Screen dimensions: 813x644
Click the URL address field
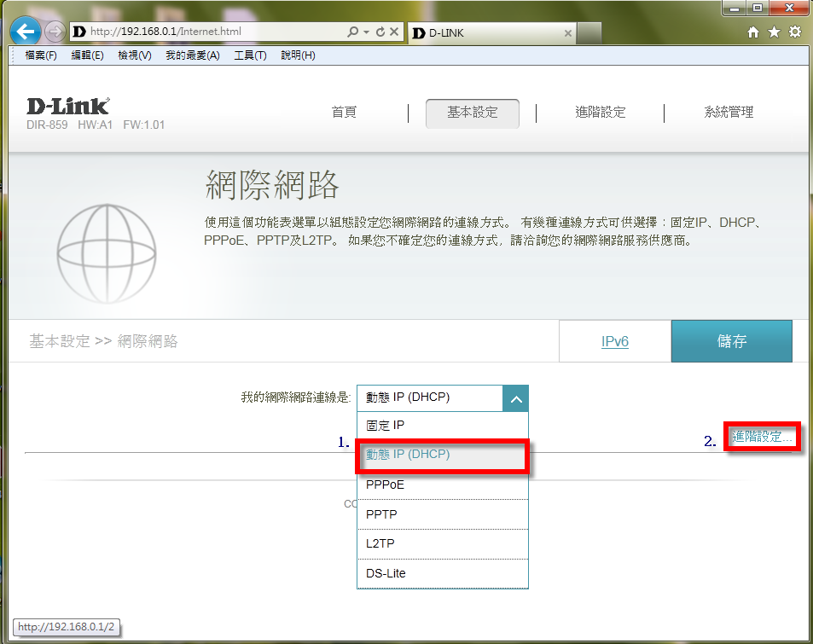[x=213, y=32]
